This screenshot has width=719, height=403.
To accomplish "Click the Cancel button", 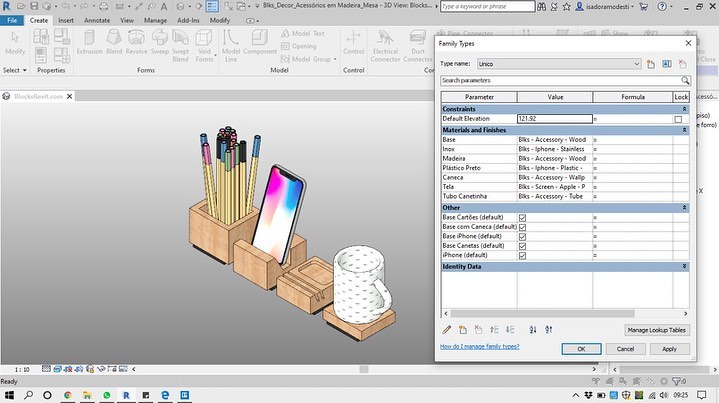I will [x=625, y=349].
